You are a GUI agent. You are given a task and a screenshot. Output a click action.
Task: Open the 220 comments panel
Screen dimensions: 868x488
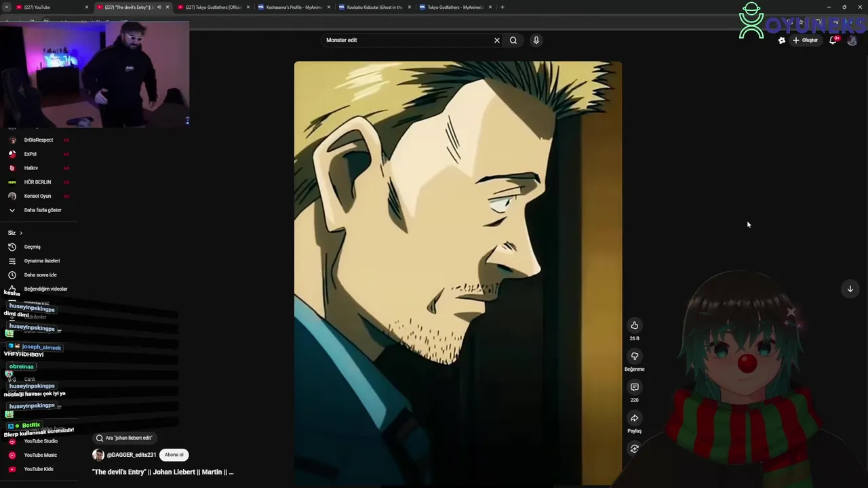[634, 387]
